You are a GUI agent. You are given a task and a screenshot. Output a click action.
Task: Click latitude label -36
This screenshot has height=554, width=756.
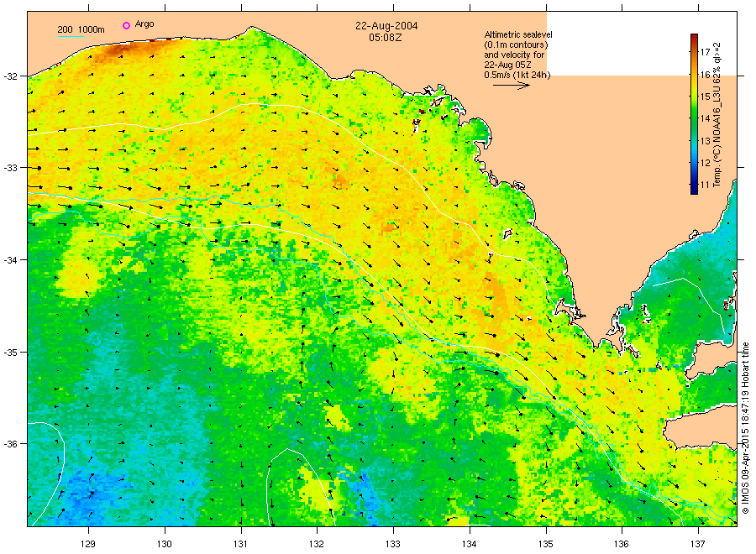[9, 444]
